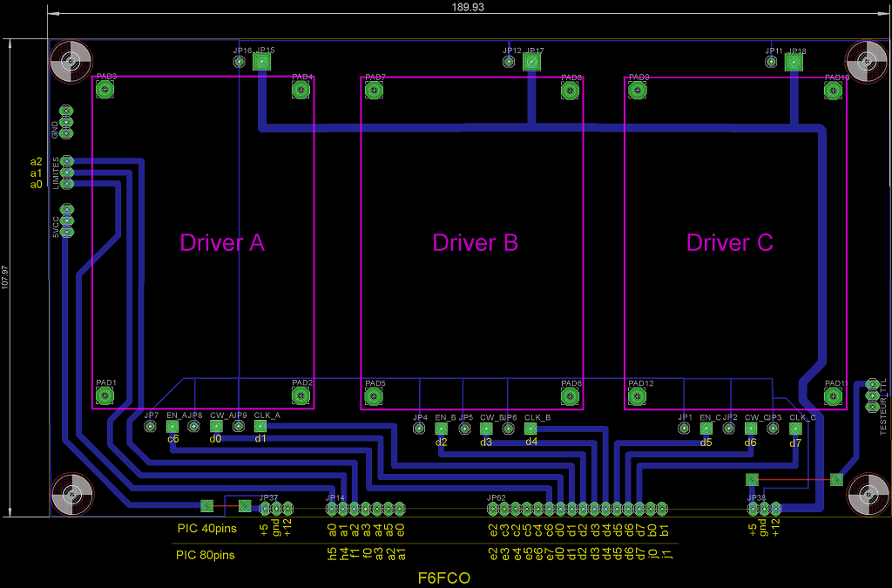Image resolution: width=892 pixels, height=588 pixels.
Task: Select the CLK_C square pad
Action: (x=795, y=429)
